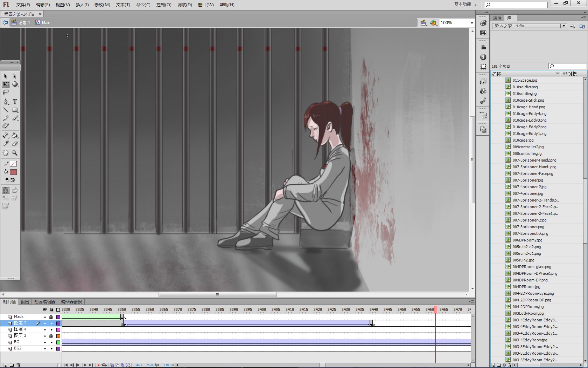588x368 pixels.
Task: Click the play button in timeline
Action: 78,365
